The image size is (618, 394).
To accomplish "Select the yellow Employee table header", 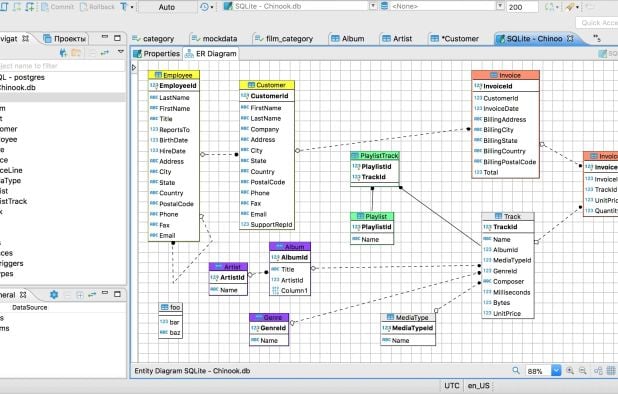I will [174, 75].
